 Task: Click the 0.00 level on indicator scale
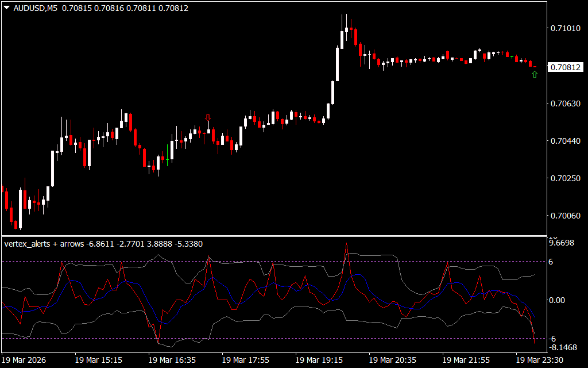[558, 300]
